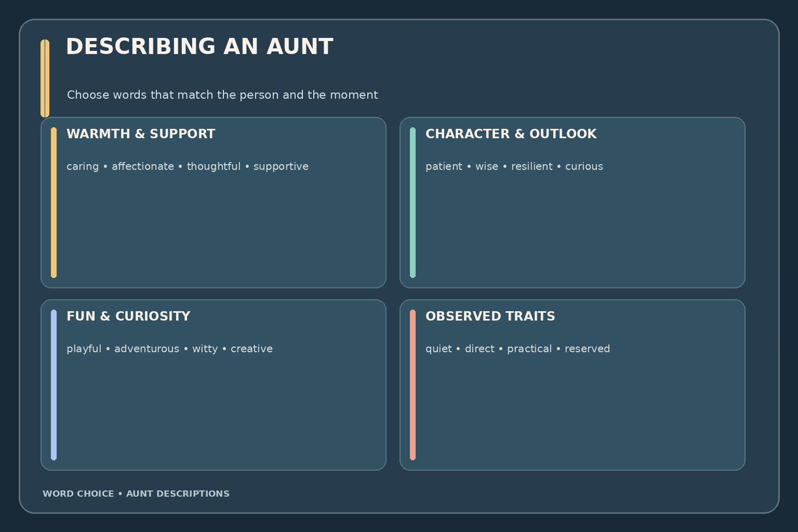798x532 pixels.
Task: Select the 'CHARACTER & OUTLOOK' heading
Action: tap(511, 134)
